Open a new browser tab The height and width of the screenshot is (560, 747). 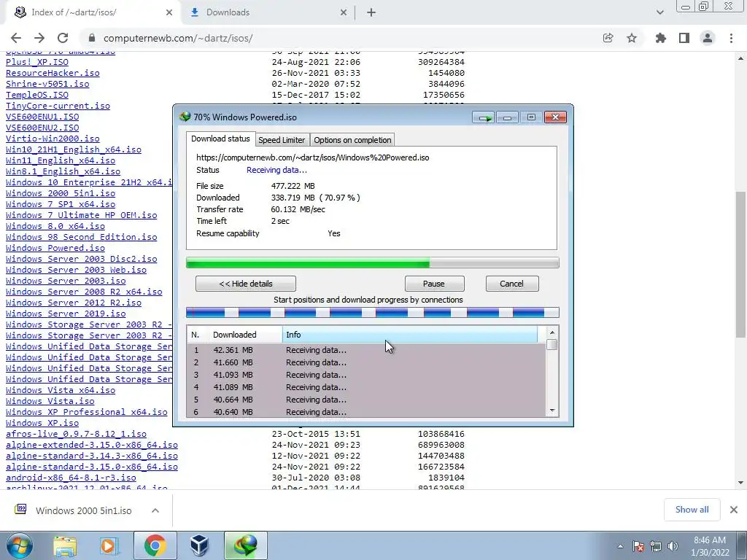(x=371, y=12)
